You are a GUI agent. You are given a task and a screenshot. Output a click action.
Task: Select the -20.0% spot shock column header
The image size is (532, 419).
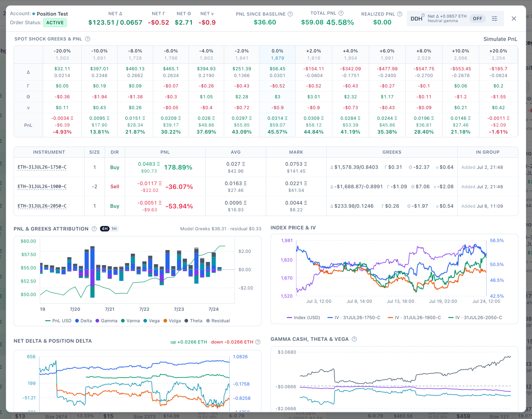tap(62, 55)
